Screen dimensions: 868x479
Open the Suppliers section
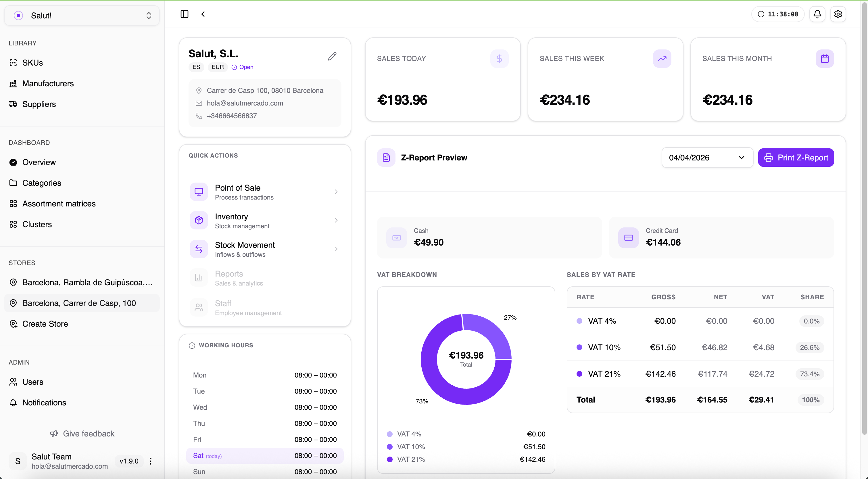coord(39,104)
